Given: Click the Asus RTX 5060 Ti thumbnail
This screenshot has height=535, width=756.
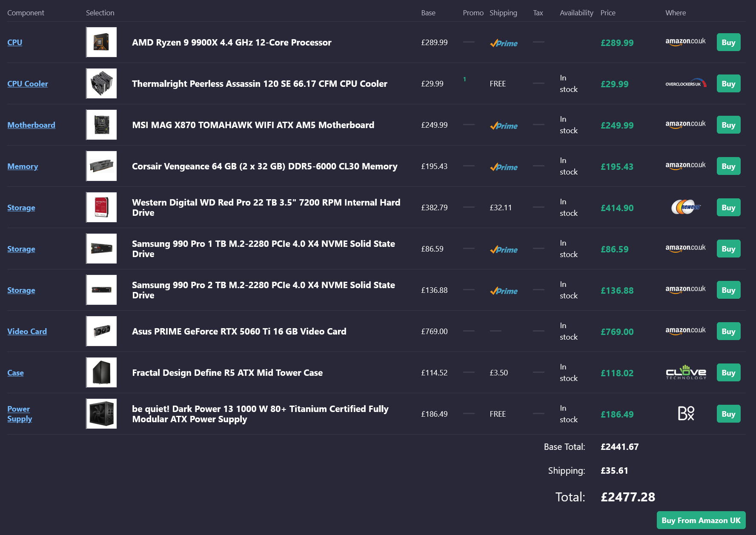Looking at the screenshot, I should 101,331.
